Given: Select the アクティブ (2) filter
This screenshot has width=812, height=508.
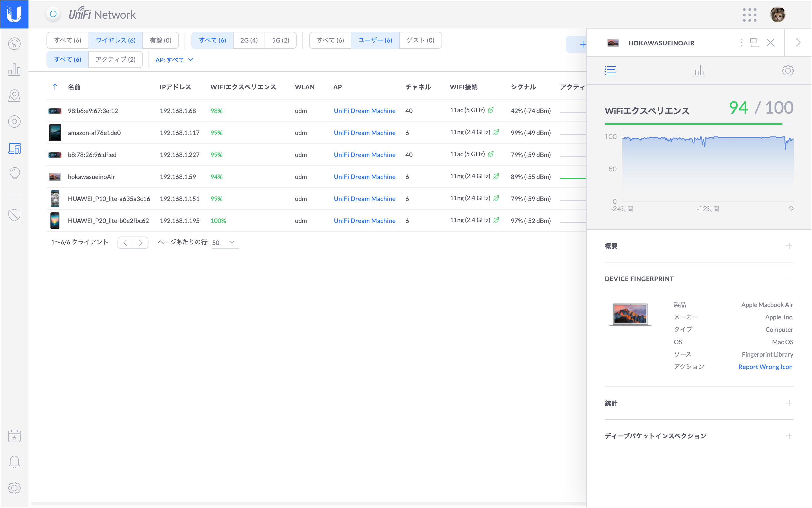Looking at the screenshot, I should click(116, 59).
